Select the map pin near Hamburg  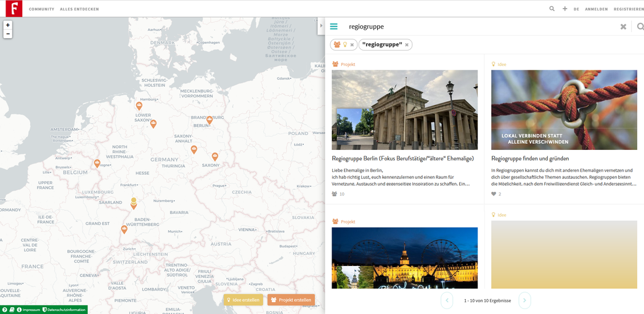point(139,106)
